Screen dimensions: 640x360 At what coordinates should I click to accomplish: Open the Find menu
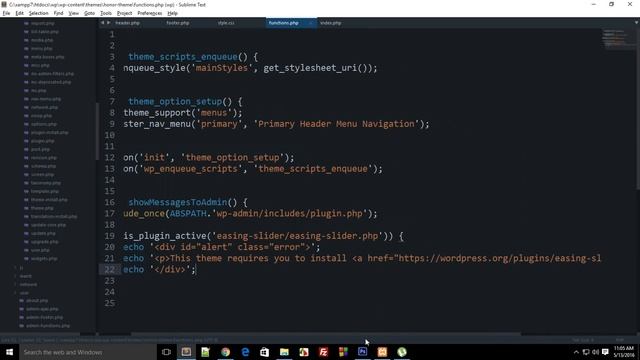[58, 13]
